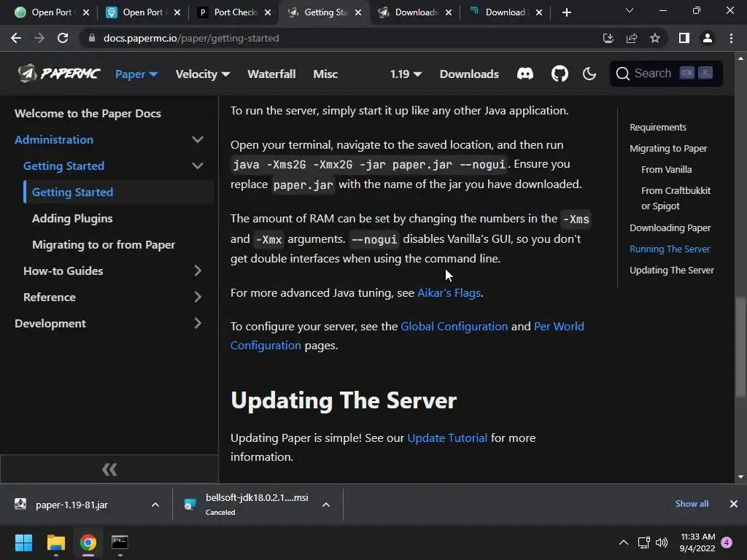Open Aikar's Flags link
The height and width of the screenshot is (560, 747).
449,292
